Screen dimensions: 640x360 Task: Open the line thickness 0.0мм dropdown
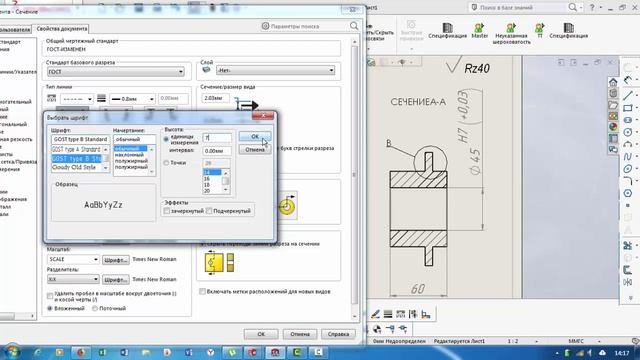(x=132, y=99)
